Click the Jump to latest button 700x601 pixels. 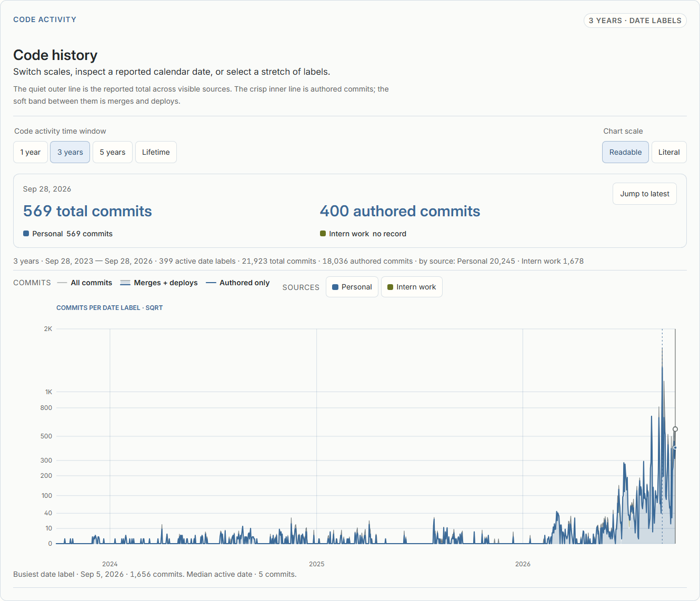point(645,194)
